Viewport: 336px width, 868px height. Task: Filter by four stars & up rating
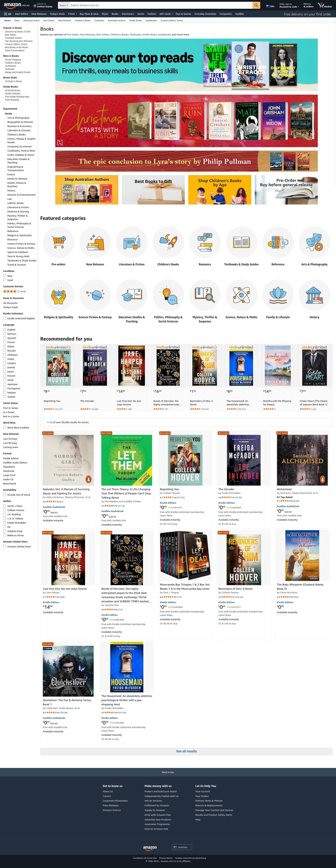click(14, 291)
